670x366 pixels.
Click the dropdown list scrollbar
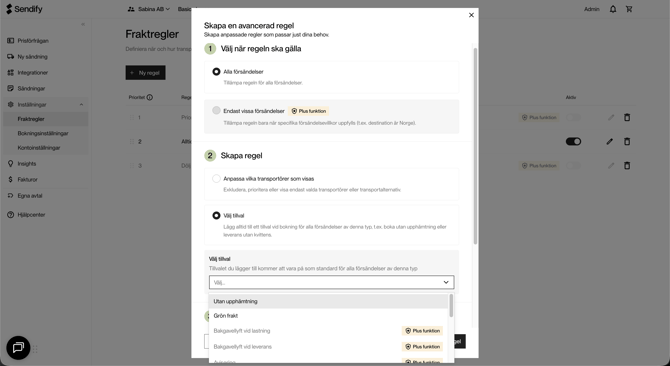pos(451,305)
